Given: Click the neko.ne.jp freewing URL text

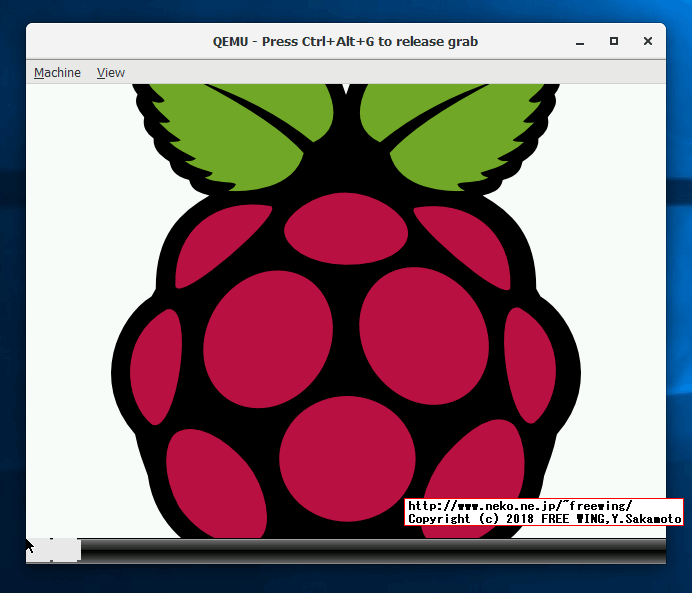Looking at the screenshot, I should [x=520, y=506].
